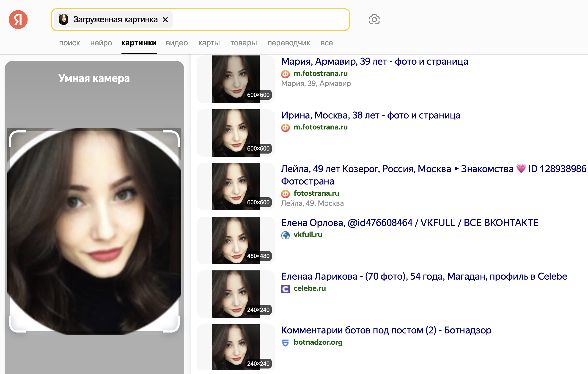
Task: Open the Елена Орлова VKFULL result link
Action: pyautogui.click(x=409, y=223)
